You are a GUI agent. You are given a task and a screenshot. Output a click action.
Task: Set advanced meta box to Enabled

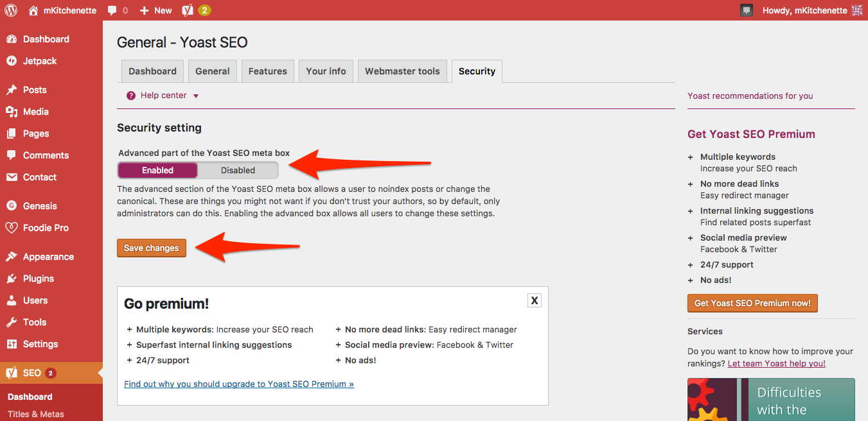158,170
